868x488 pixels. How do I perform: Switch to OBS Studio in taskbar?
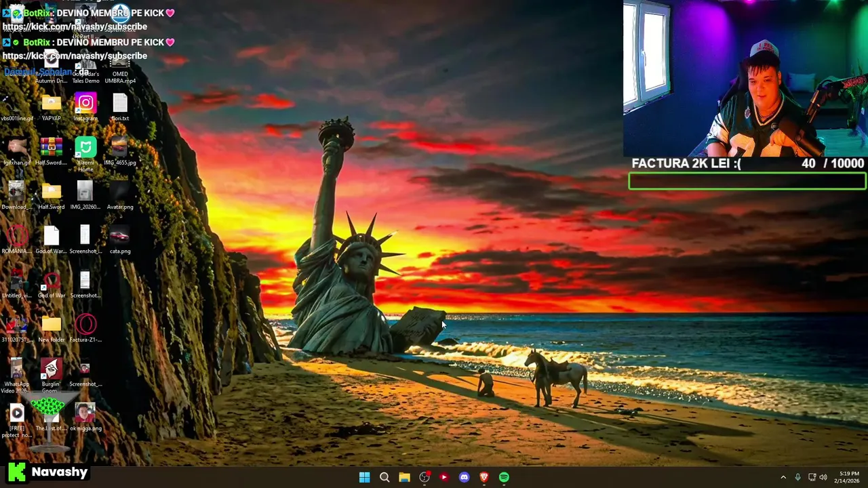click(425, 477)
